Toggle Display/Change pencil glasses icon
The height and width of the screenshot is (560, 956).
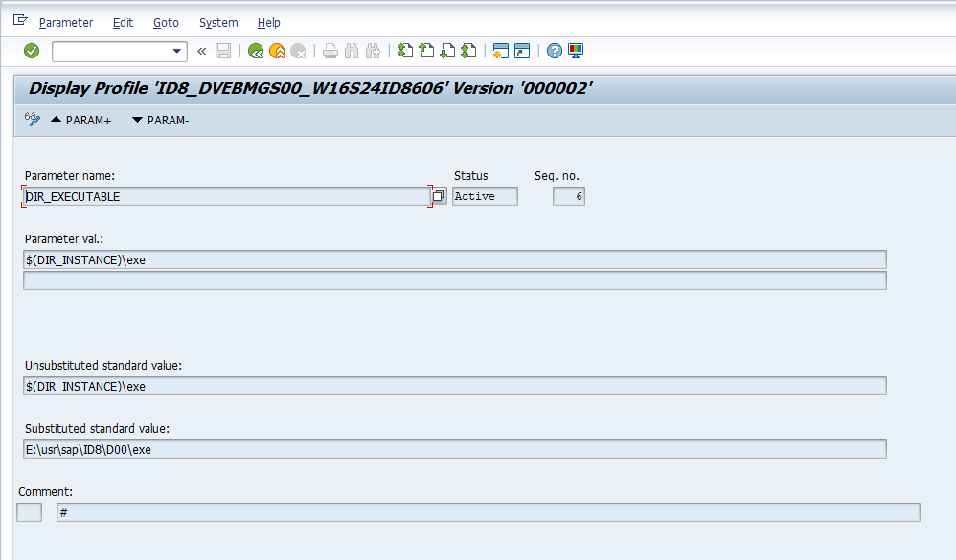[32, 120]
